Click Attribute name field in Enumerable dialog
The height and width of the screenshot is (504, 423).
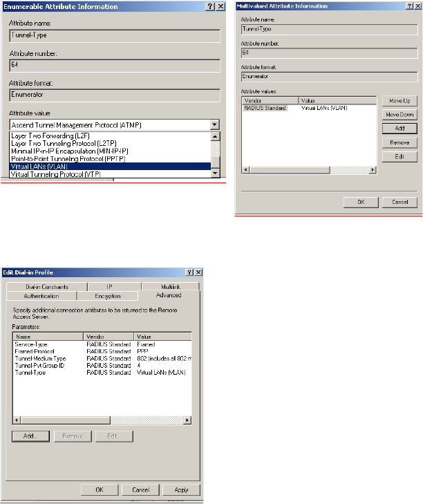(115, 36)
